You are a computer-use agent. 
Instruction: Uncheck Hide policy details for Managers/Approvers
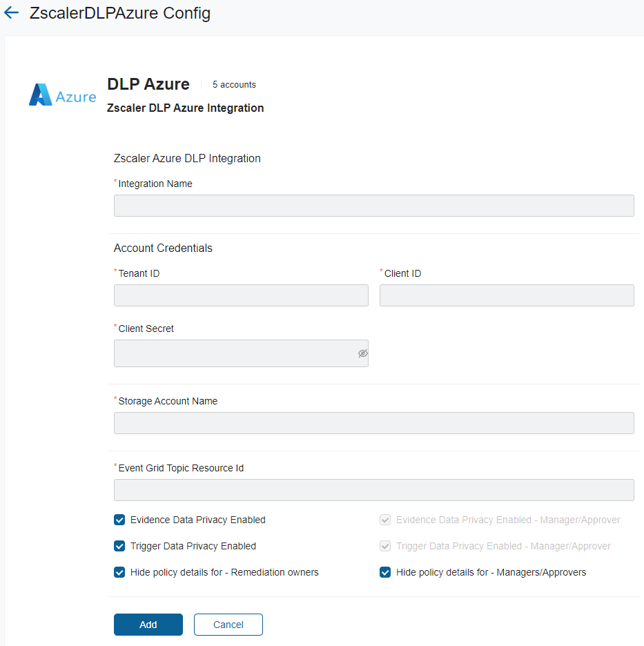(385, 572)
